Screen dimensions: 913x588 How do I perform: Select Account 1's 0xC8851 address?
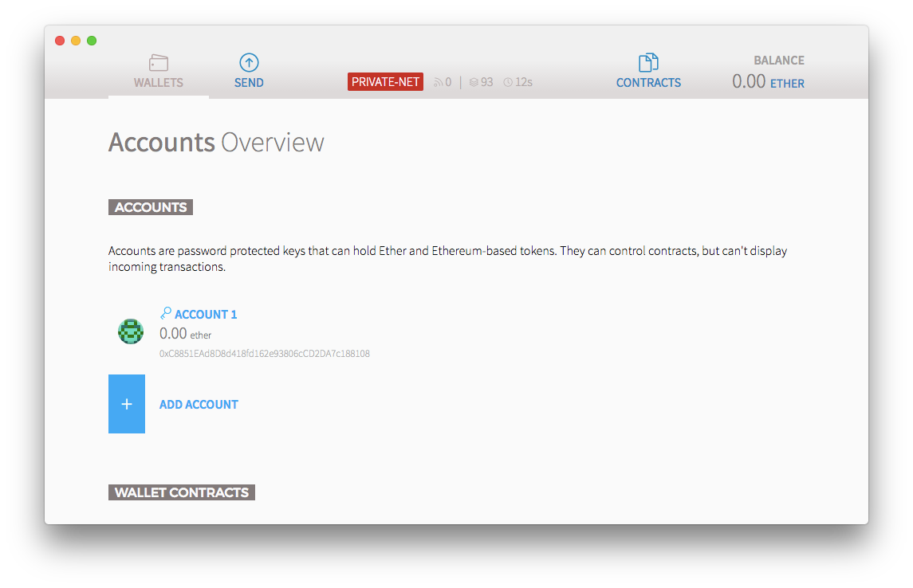[x=264, y=353]
